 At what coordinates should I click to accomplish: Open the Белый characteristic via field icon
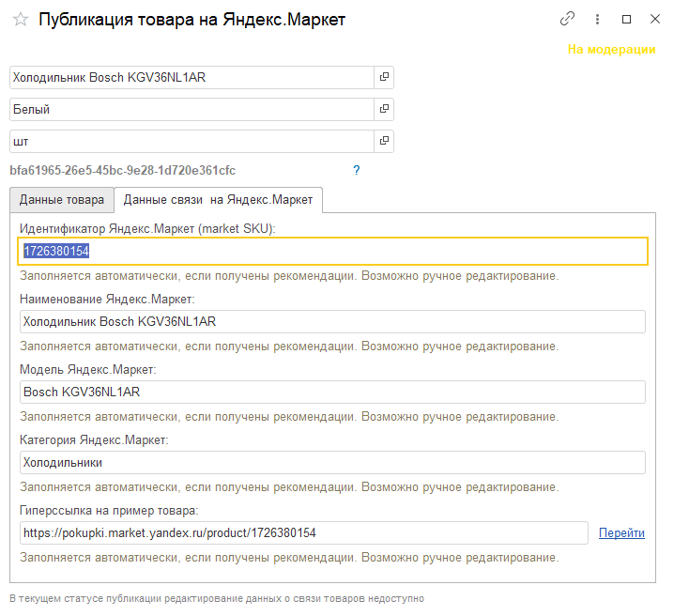(384, 110)
